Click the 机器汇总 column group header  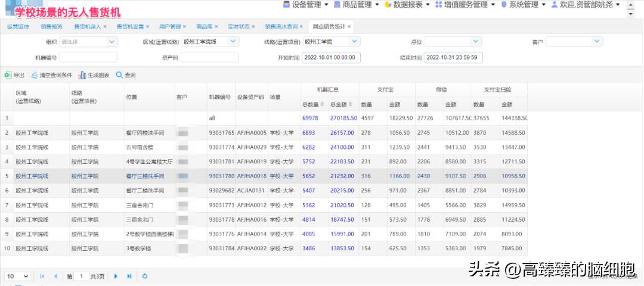point(329,89)
